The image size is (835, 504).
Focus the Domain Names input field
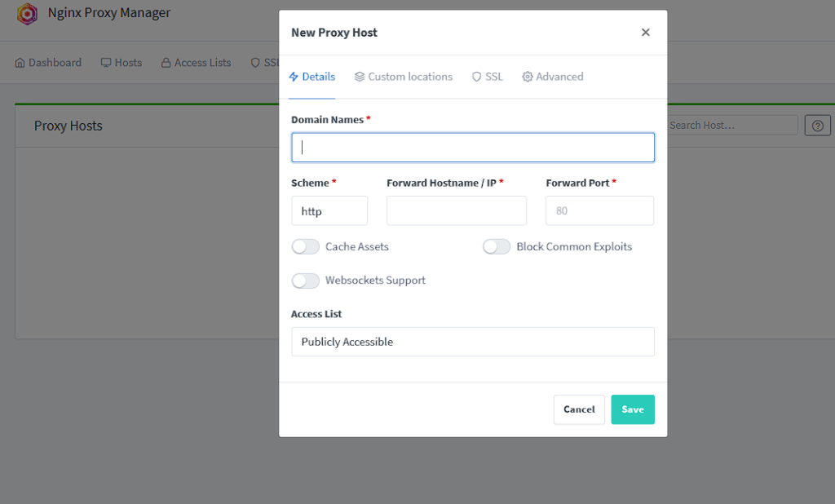(x=473, y=148)
